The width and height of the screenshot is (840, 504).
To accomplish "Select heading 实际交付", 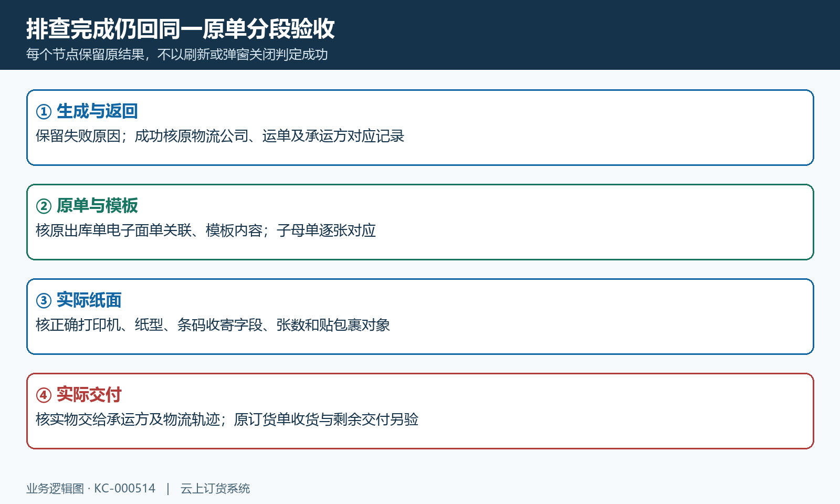I will click(89, 395).
